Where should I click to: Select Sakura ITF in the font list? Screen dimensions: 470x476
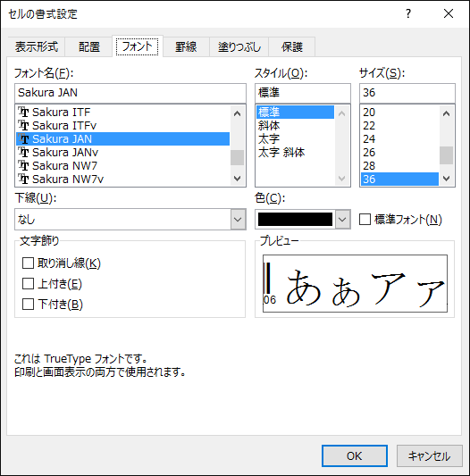[122, 112]
